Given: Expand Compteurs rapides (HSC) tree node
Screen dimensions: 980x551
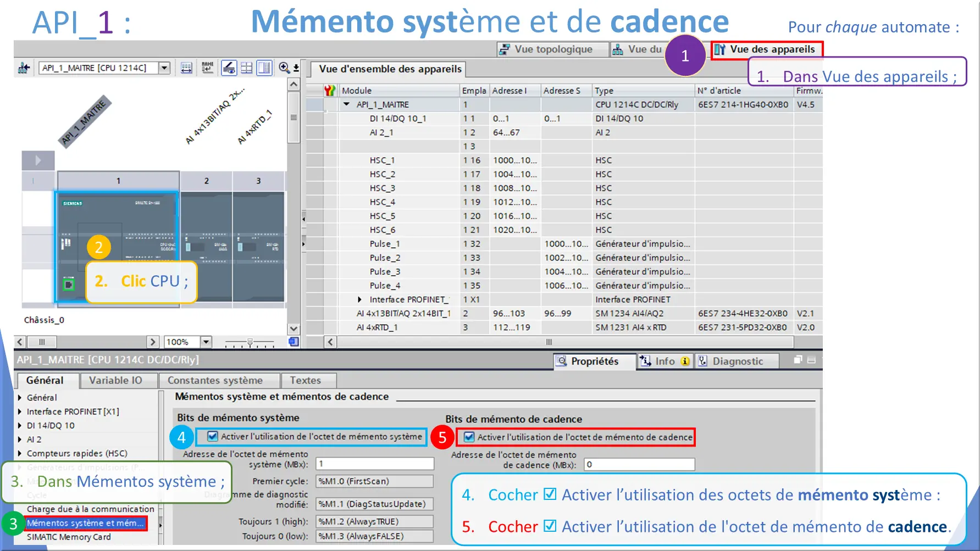Looking at the screenshot, I should click(x=20, y=454).
